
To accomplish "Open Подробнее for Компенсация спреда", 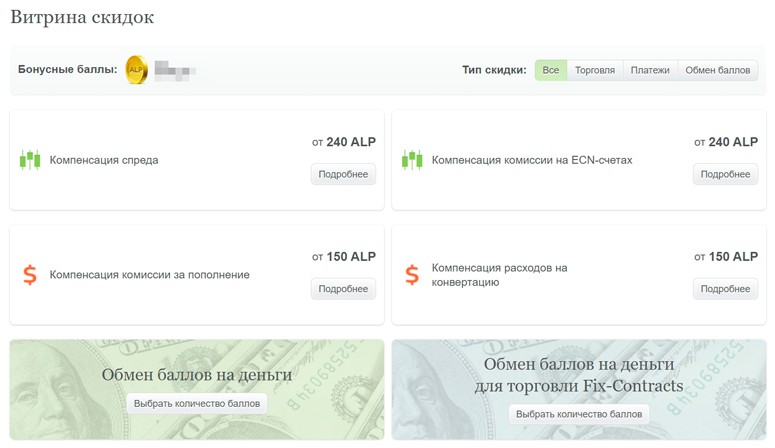I will tap(343, 174).
